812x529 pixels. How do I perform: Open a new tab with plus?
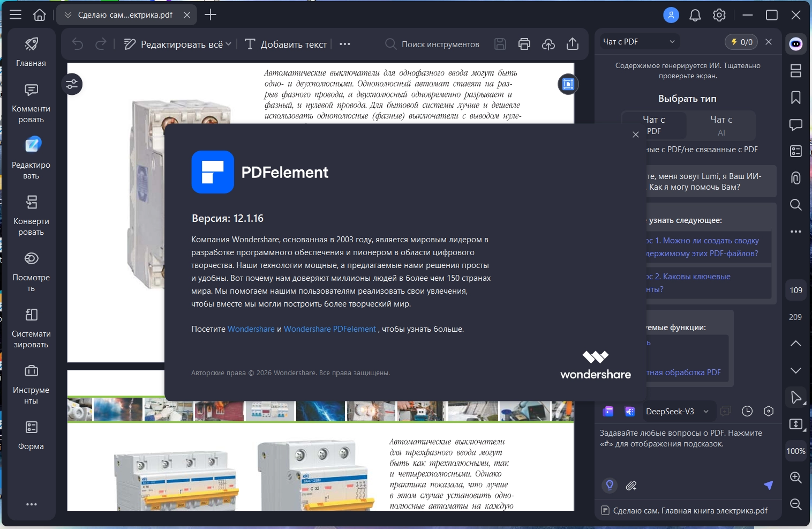click(x=210, y=15)
